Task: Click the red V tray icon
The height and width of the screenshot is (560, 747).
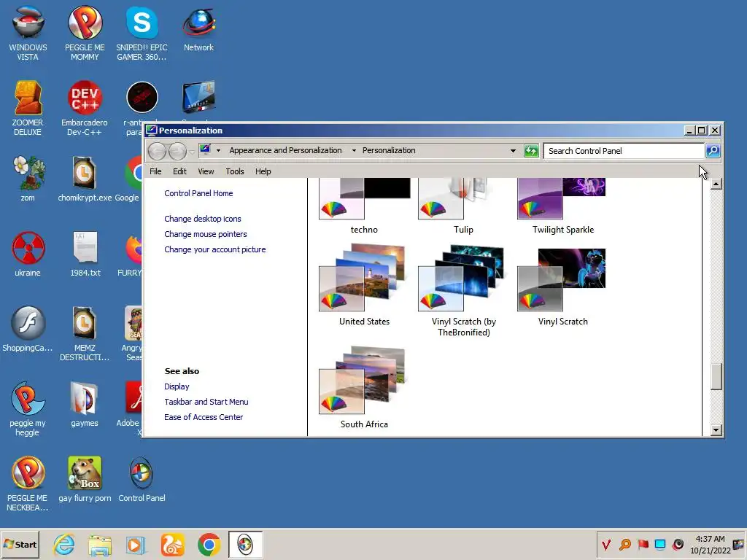Action: 606,544
